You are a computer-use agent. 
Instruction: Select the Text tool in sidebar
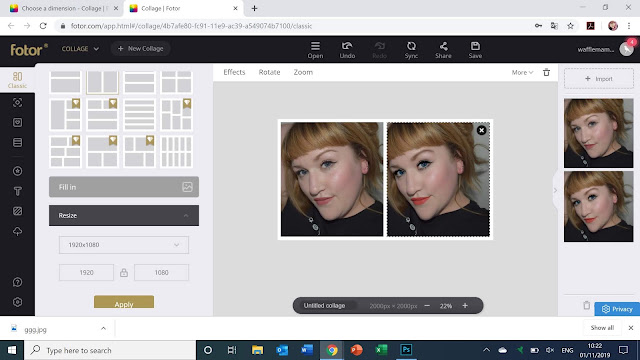(17, 191)
